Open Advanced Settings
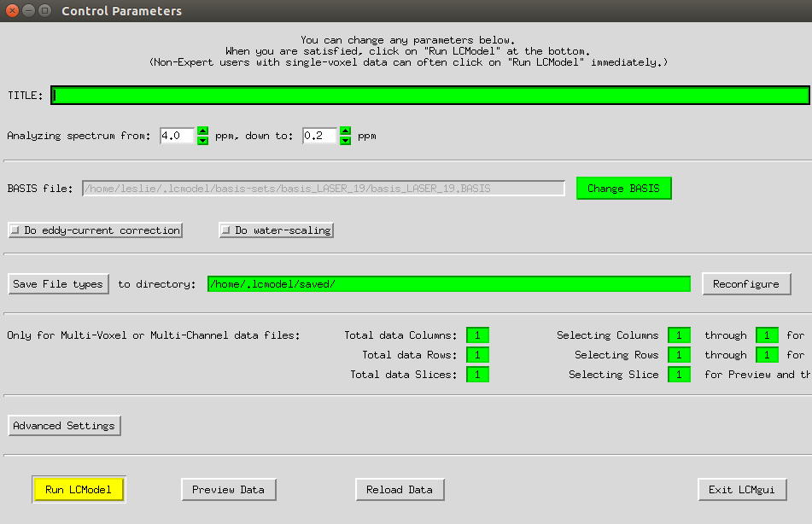Screen dimensions: 812x524 (66, 426)
